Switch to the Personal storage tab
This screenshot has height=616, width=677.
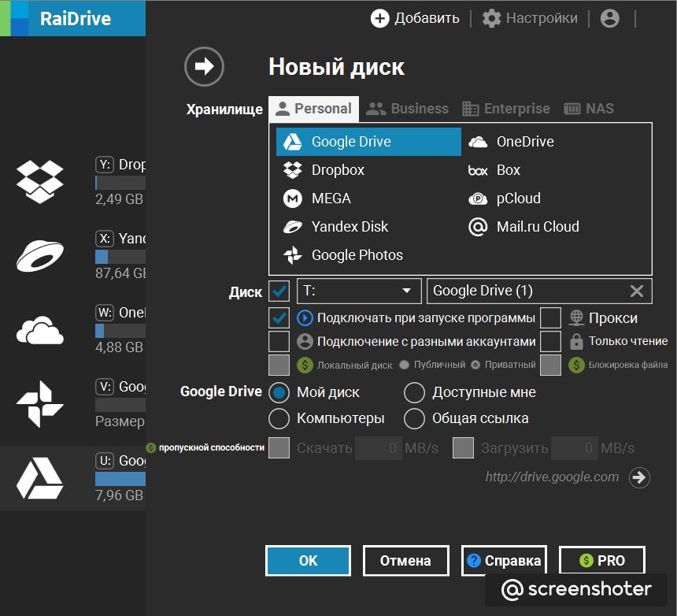click(314, 109)
